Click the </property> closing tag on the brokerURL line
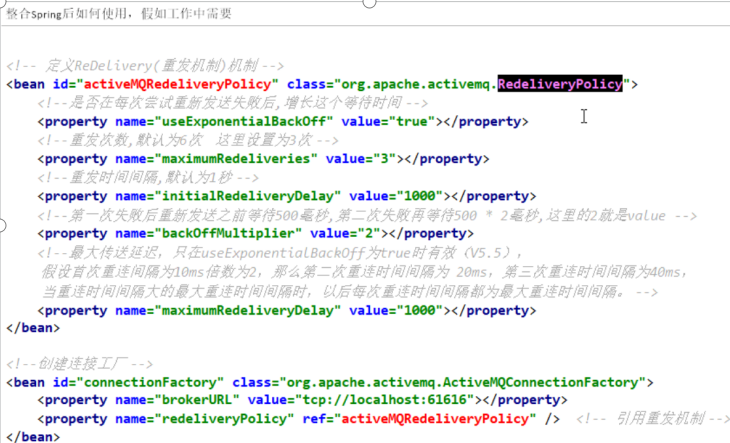Screen dimensions: 730x443 tap(525, 400)
